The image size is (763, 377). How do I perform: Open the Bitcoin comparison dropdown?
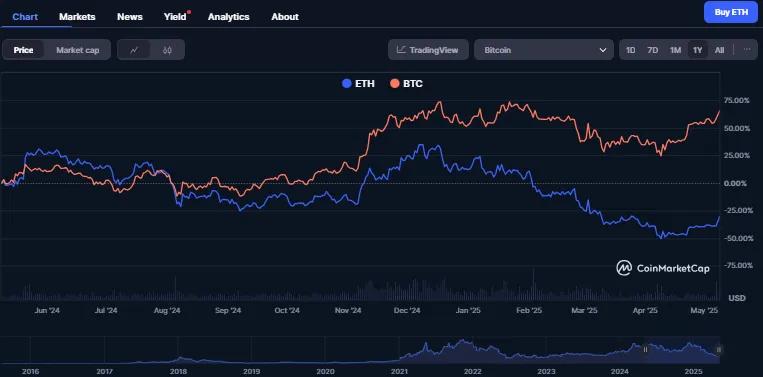pos(544,50)
